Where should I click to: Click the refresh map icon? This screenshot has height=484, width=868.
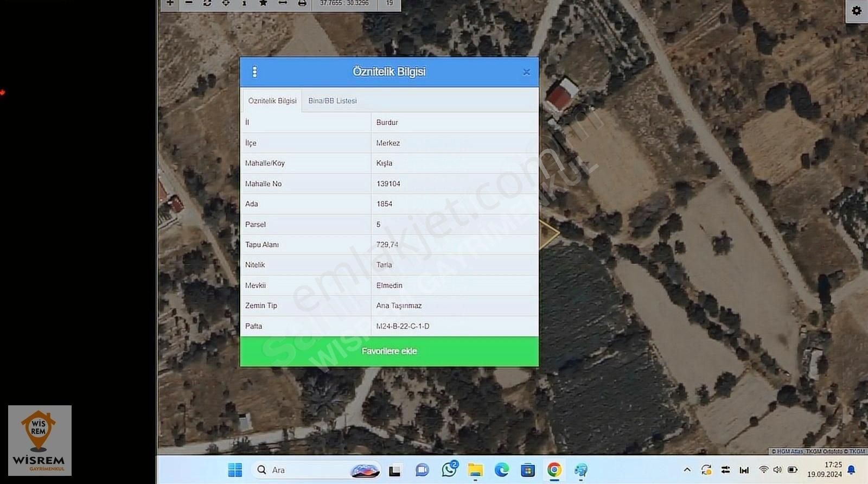207,3
